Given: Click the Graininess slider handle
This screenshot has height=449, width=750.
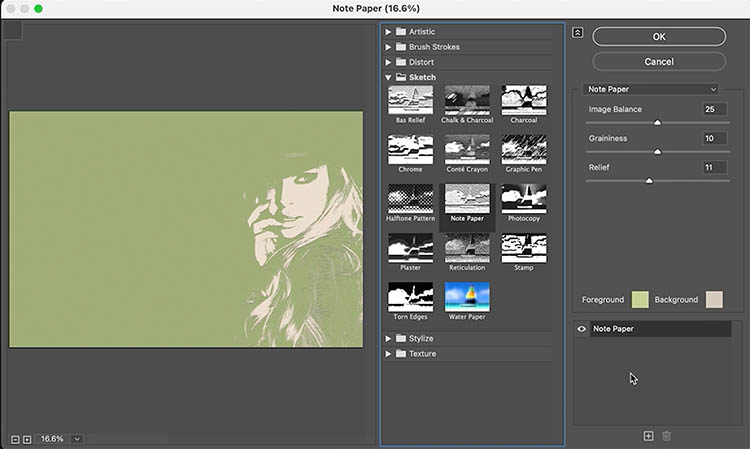Looking at the screenshot, I should (657, 152).
